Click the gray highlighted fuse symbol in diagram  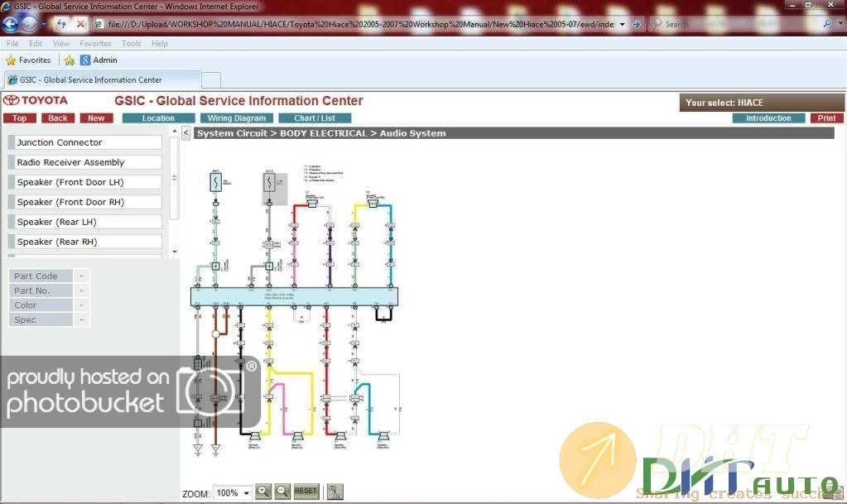269,182
